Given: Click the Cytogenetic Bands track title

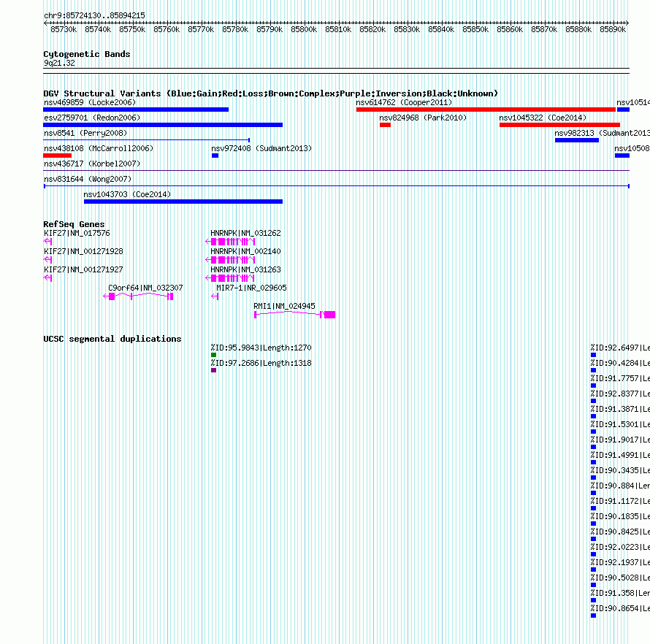Looking at the screenshot, I should click(x=87, y=54).
